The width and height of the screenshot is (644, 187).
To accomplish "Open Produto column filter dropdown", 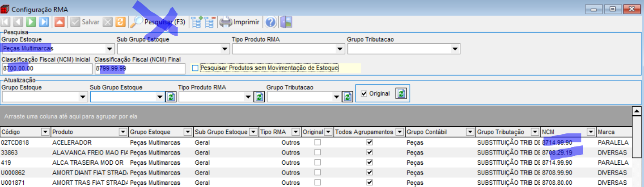I will coord(123,132).
